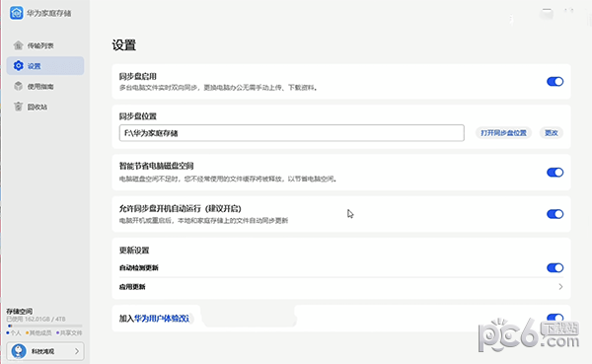
Task: Click the user avatar icon at bottom left
Action: click(19, 351)
